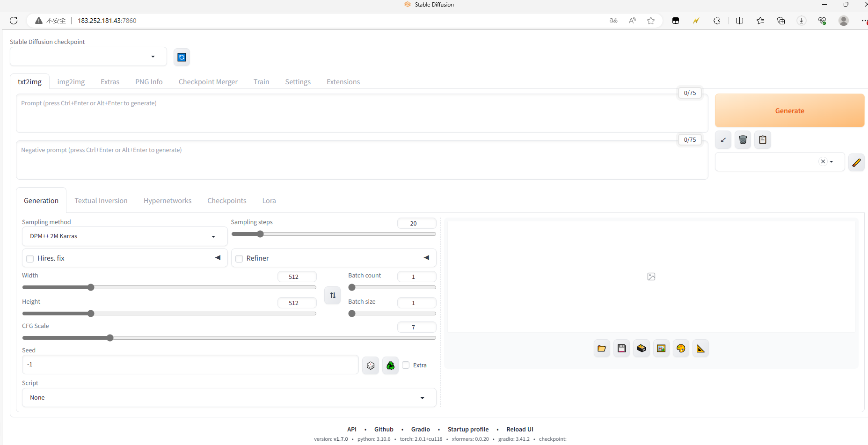The height and width of the screenshot is (445, 868).
Task: Clear the styles selection with the X
Action: 823,161
